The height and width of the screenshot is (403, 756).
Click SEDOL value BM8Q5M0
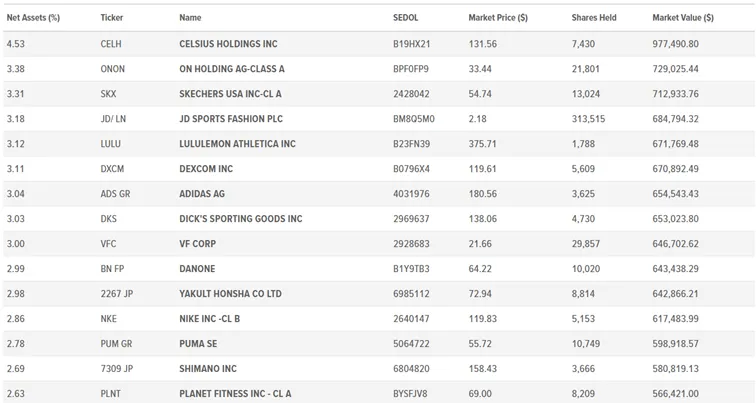point(414,119)
